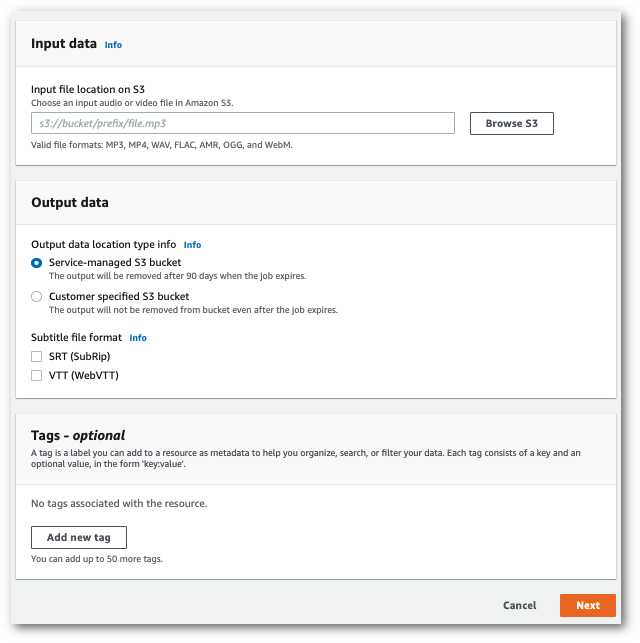The image size is (640, 643).
Task: Open Info link beside Input data heading
Action: 113,45
